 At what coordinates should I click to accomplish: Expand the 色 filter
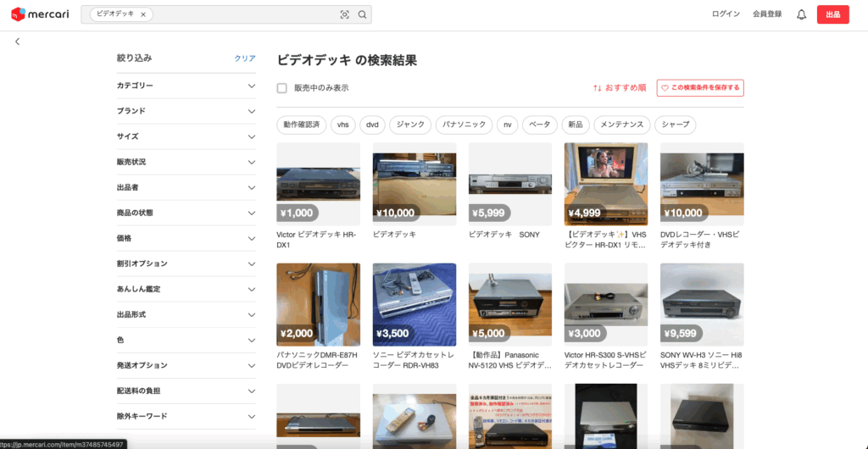tap(186, 340)
